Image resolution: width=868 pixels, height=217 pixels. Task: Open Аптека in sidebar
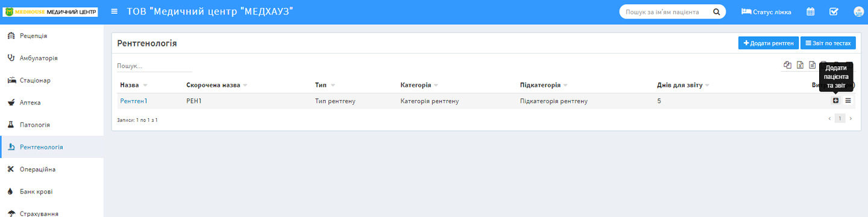pyautogui.click(x=52, y=102)
